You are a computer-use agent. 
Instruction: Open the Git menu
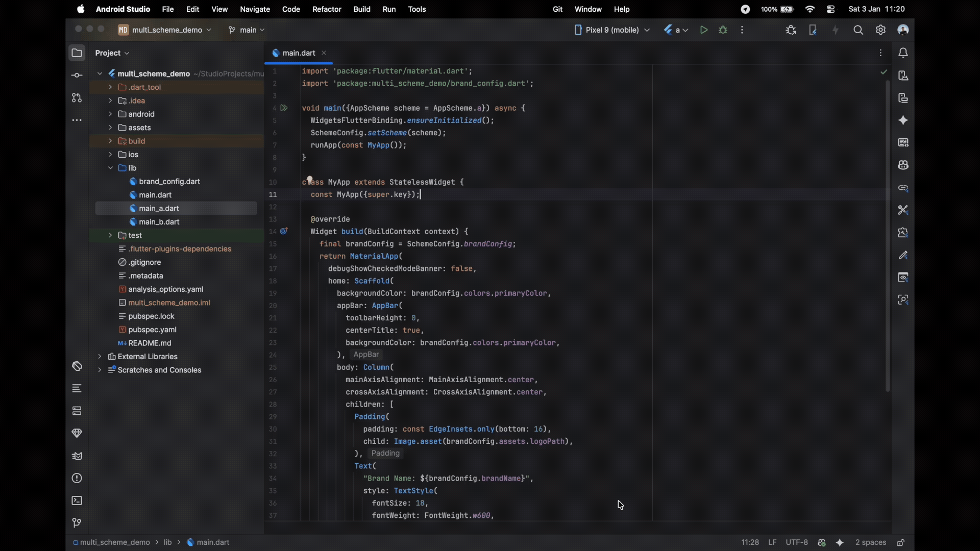tap(557, 9)
